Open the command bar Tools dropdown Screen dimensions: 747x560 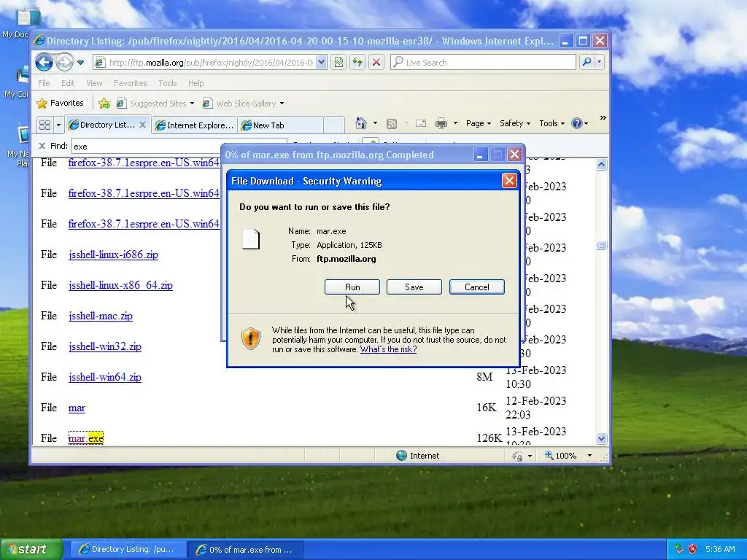coord(551,123)
